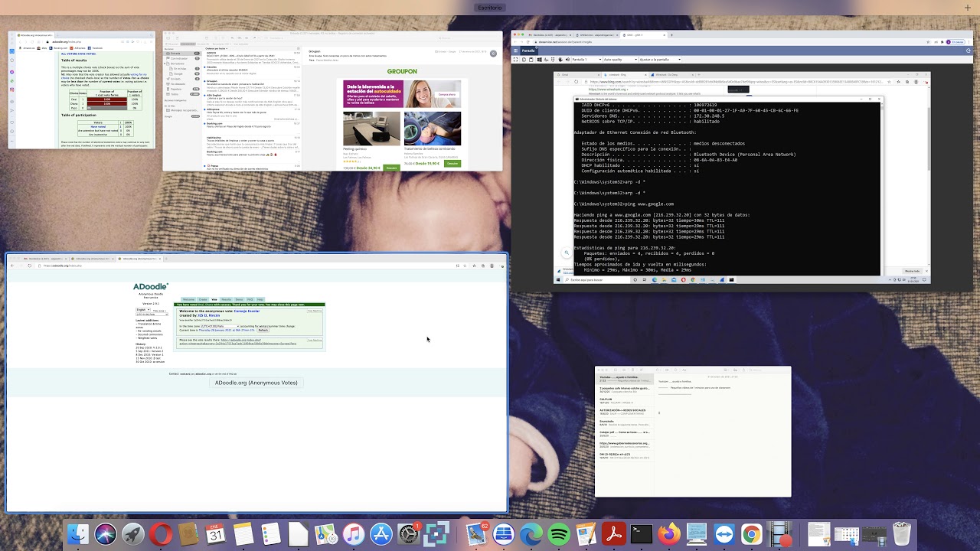Switch to the Help tab in ADoodle
980x551 pixels.
(x=260, y=299)
